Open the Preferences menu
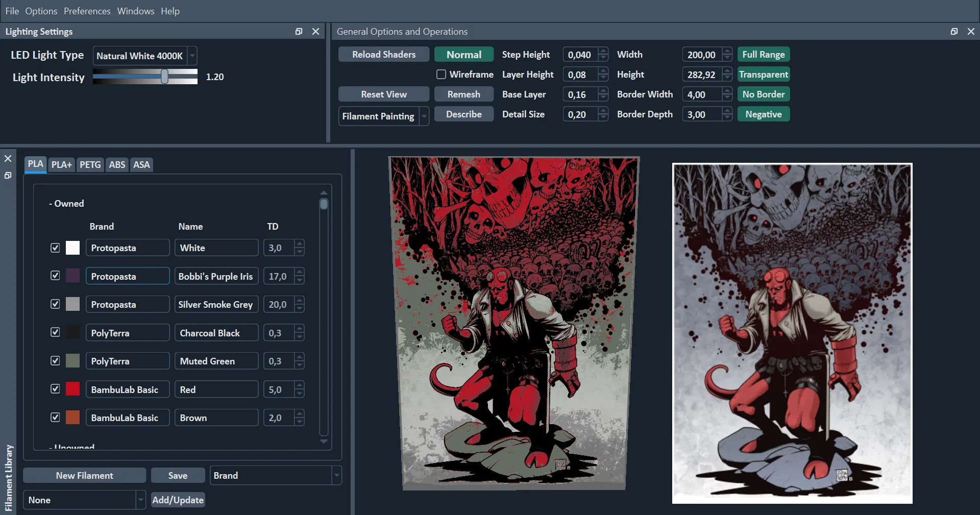Screen dimensions: 980x515 pos(87,11)
